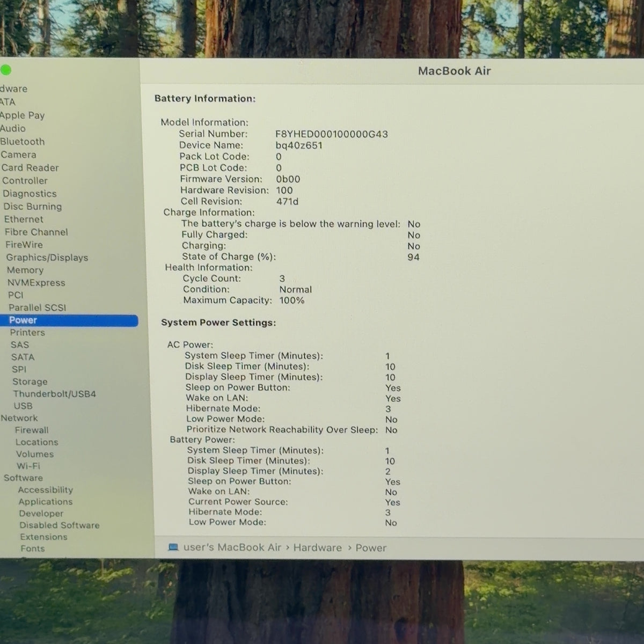The image size is (644, 644).
Task: Select Firewall under Network
Action: pos(32,430)
